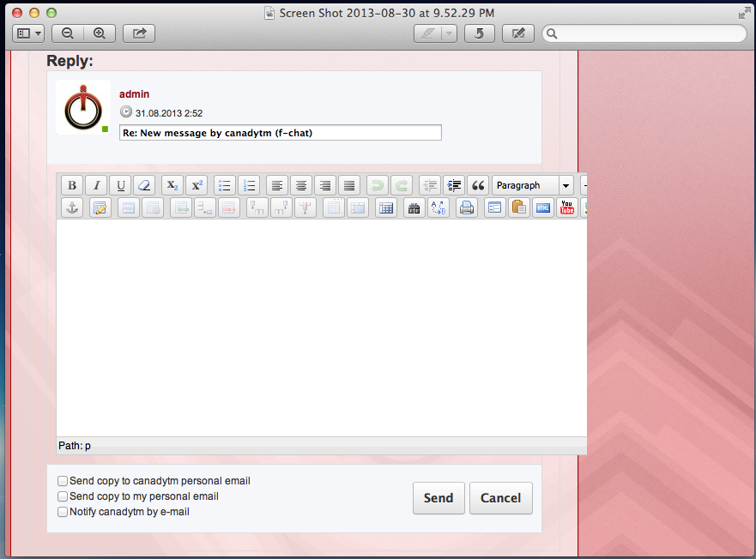Enter full screen via the window corner arrows
The height and width of the screenshot is (559, 756).
click(744, 13)
